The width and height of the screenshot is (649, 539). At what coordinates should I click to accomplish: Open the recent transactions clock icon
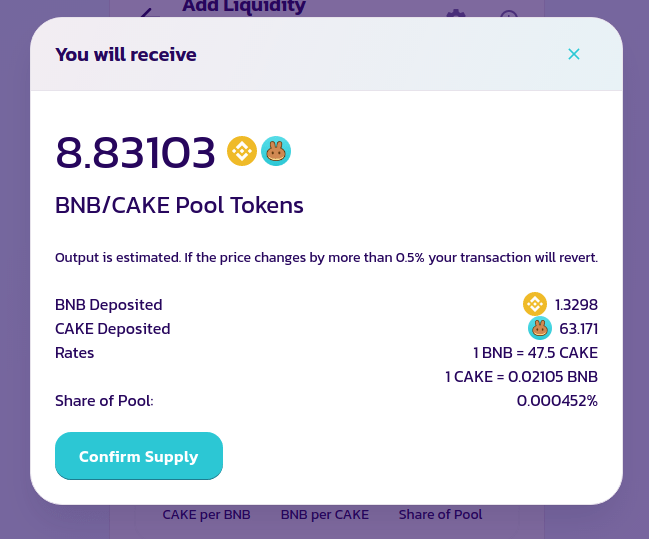pos(509,14)
